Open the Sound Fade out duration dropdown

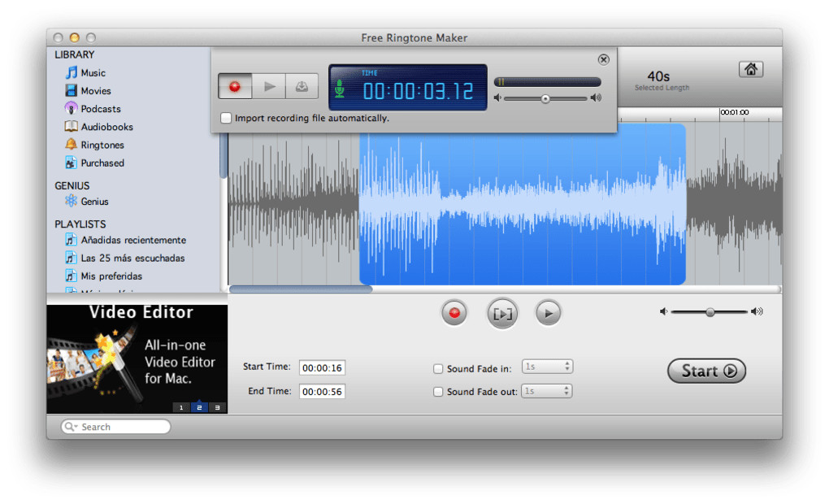pyautogui.click(x=547, y=391)
